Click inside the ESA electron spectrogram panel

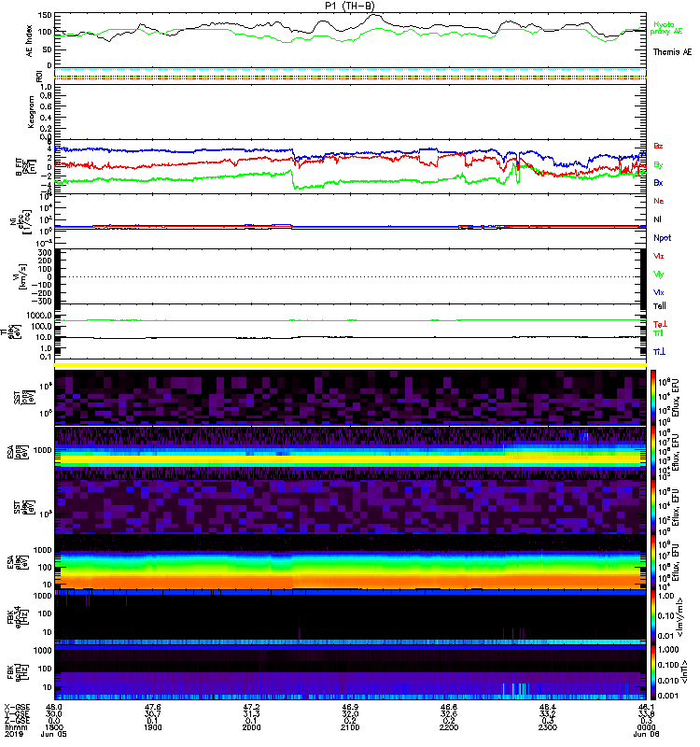[x=350, y=562]
